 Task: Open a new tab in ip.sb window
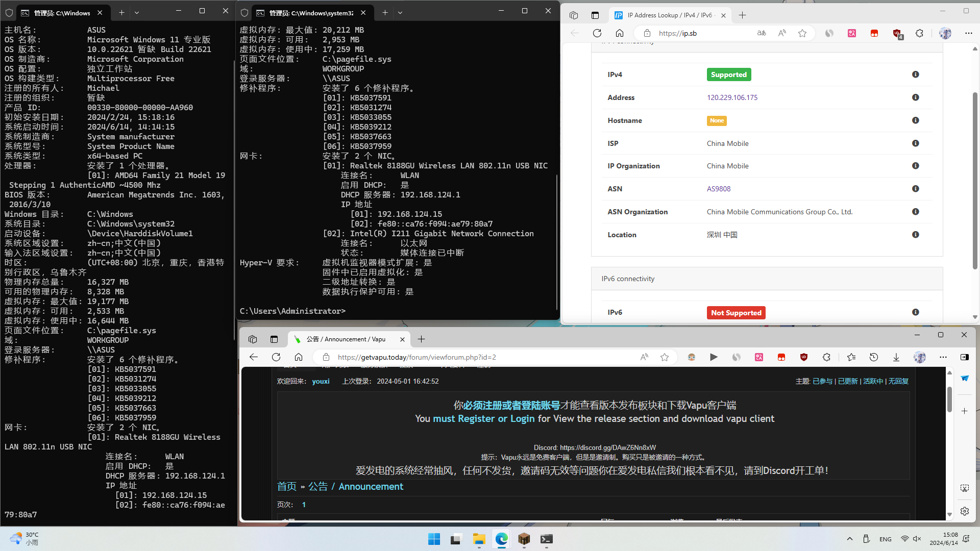tap(743, 15)
